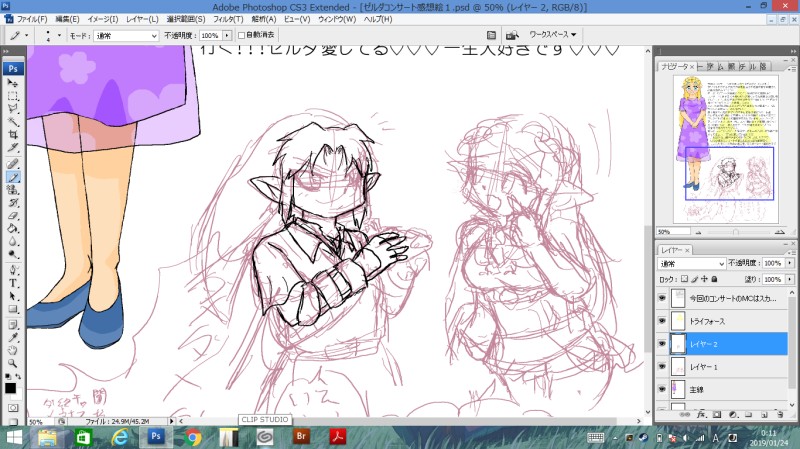Screen dimensions: 800x449
Task: Select the Pencil tool in toolbox
Action: (x=13, y=177)
